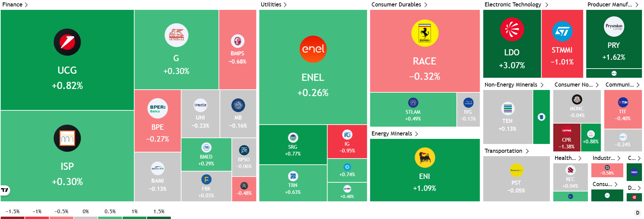Click the dark red −1.5% legend swatch
This screenshot has height=219, width=644.
tap(13, 218)
